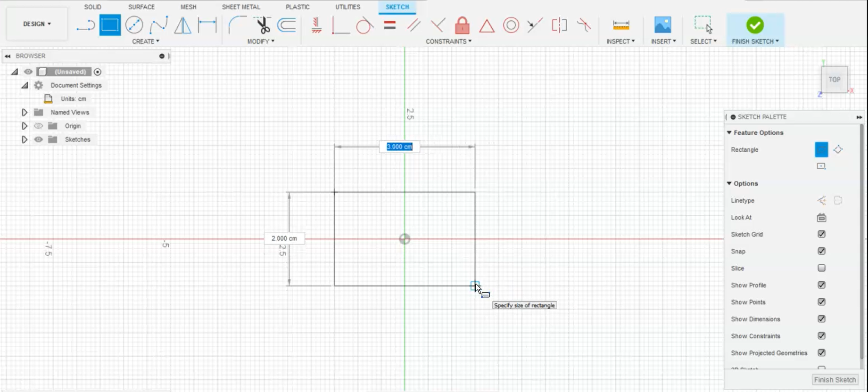Click the Insert Image icon
Viewport: 868px width, 392px height.
coord(662,25)
